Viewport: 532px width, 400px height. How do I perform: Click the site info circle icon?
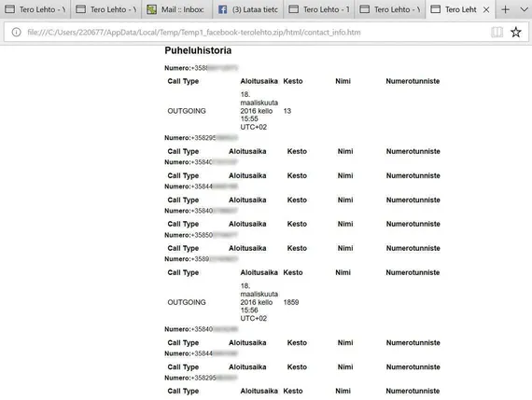click(x=16, y=33)
